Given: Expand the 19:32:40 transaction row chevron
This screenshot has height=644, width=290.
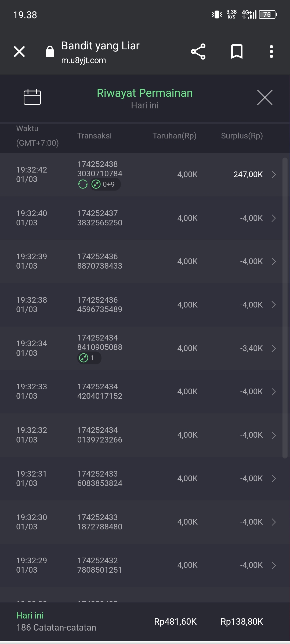Looking at the screenshot, I should tap(274, 218).
